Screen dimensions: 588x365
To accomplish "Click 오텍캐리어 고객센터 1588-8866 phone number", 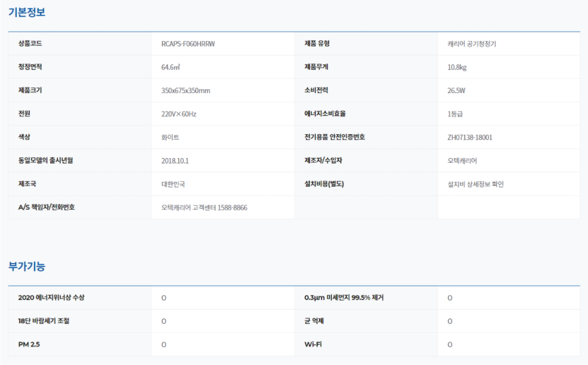I will click(x=204, y=208).
